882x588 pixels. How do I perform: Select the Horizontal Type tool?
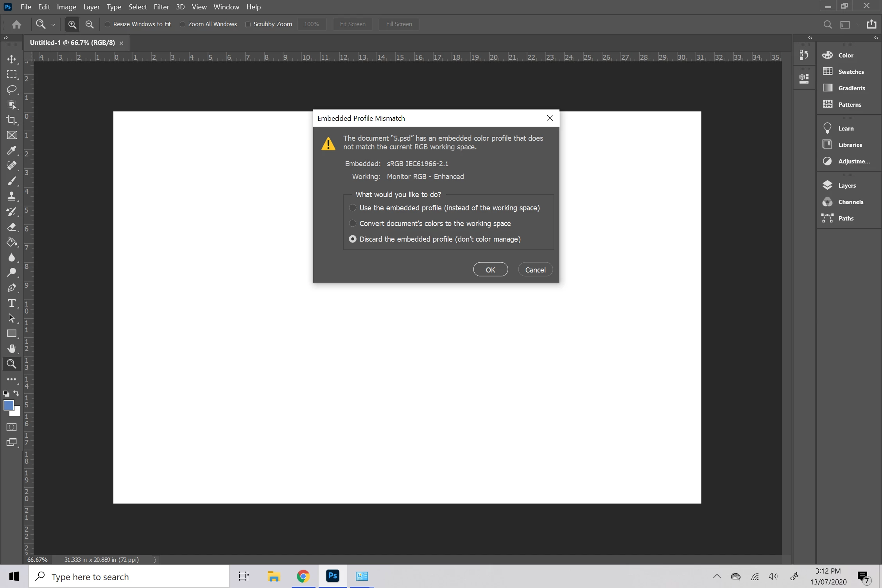point(11,303)
